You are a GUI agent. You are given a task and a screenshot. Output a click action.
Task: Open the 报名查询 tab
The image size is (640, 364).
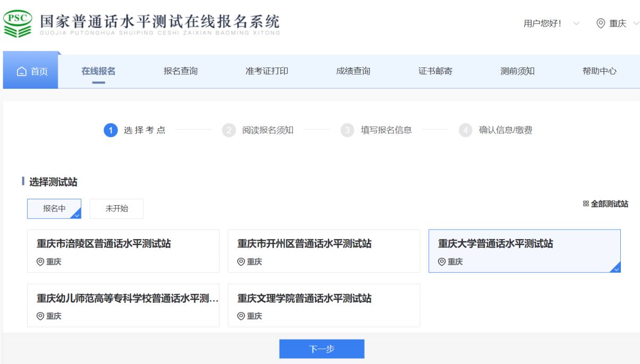pyautogui.click(x=181, y=71)
